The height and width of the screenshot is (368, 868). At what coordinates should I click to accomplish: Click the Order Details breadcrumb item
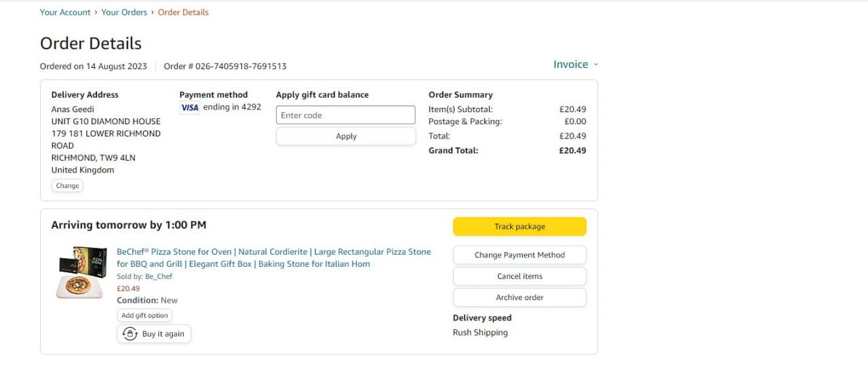[183, 12]
